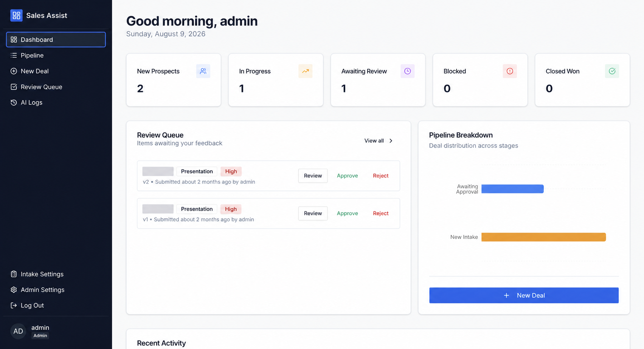The width and height of the screenshot is (644, 349).
Task: Click Review button for v2 item
Action: (x=313, y=176)
